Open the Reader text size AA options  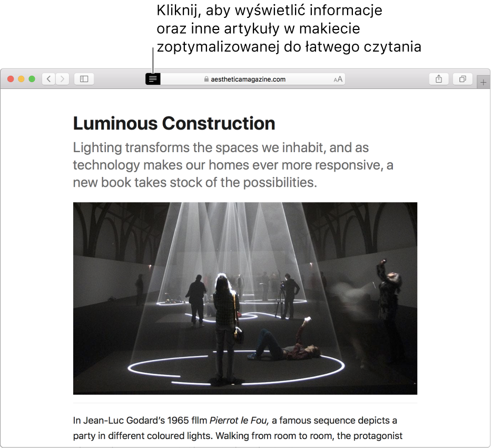click(x=338, y=79)
